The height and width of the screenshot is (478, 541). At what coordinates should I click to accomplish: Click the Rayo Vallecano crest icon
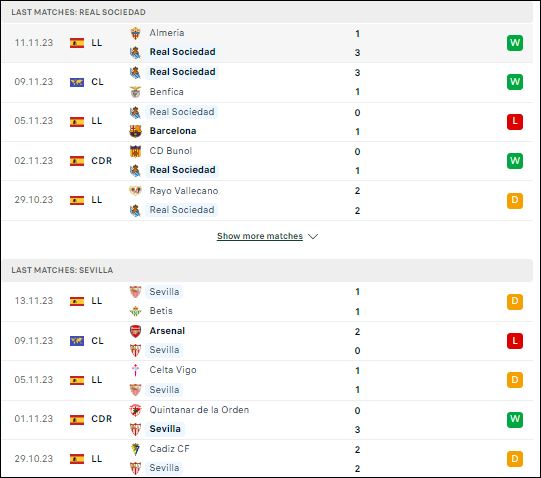click(x=135, y=191)
